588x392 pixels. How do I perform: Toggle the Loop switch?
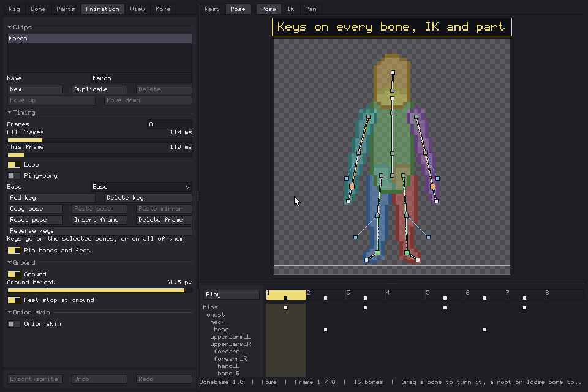click(x=14, y=165)
